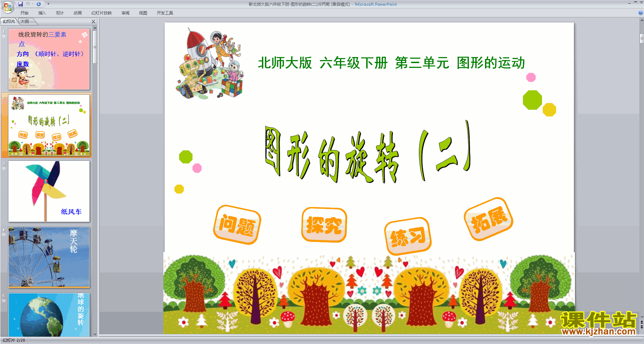Image resolution: width=644 pixels, height=344 pixels.
Task: Click the 问题 button on the slide
Action: point(237,225)
